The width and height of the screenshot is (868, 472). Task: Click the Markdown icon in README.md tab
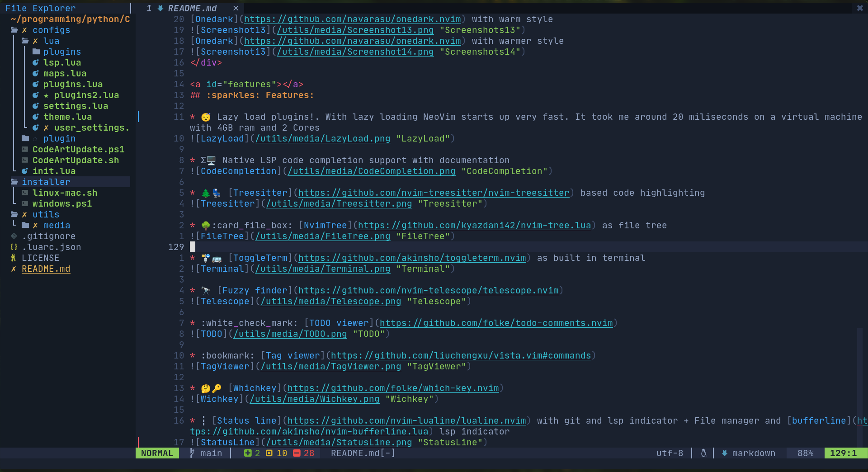(x=160, y=8)
